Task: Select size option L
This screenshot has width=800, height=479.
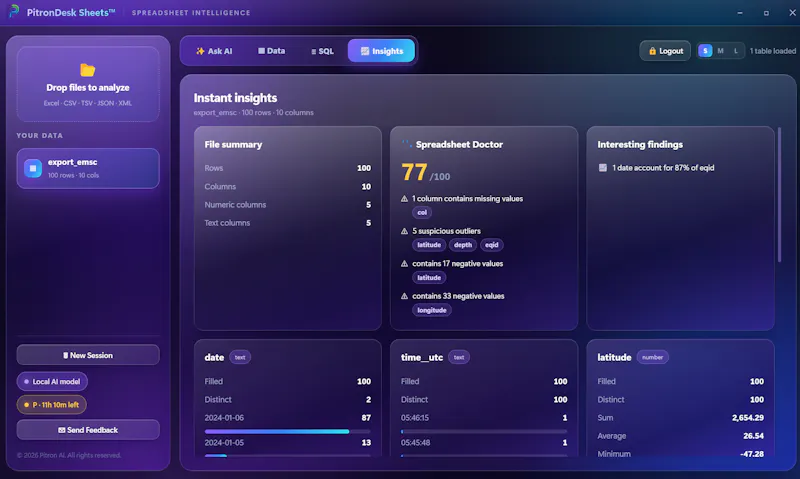Action: coord(736,51)
